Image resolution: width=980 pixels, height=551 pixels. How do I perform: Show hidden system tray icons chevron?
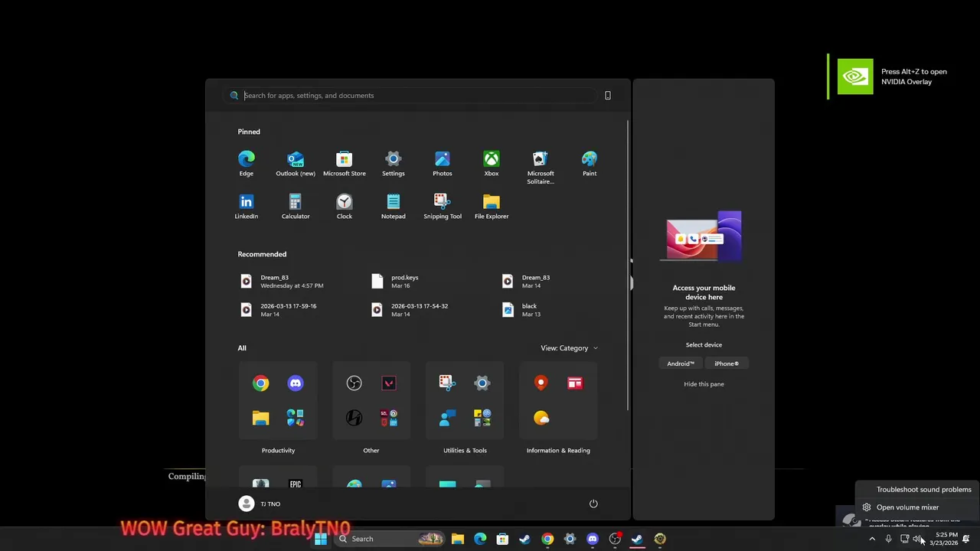pyautogui.click(x=872, y=539)
